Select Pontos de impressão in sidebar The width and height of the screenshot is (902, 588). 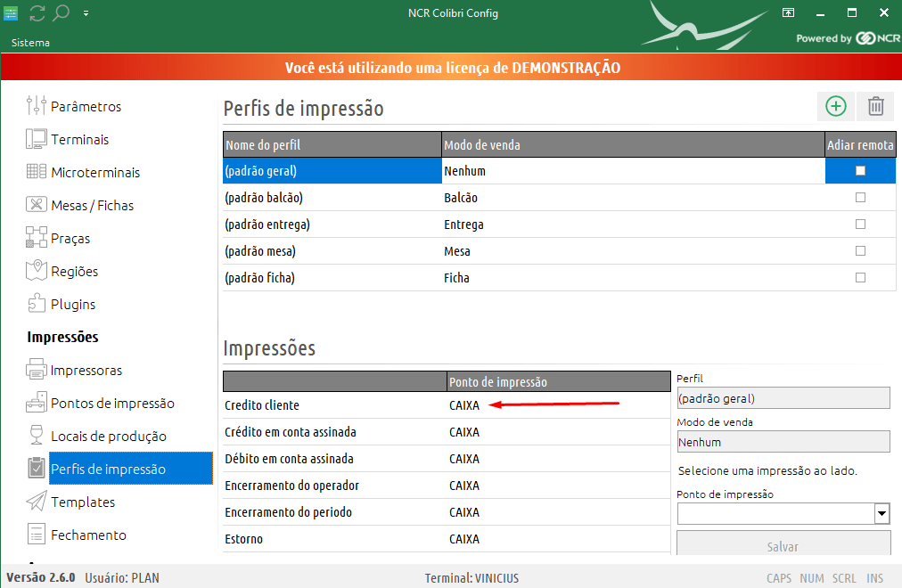[112, 403]
